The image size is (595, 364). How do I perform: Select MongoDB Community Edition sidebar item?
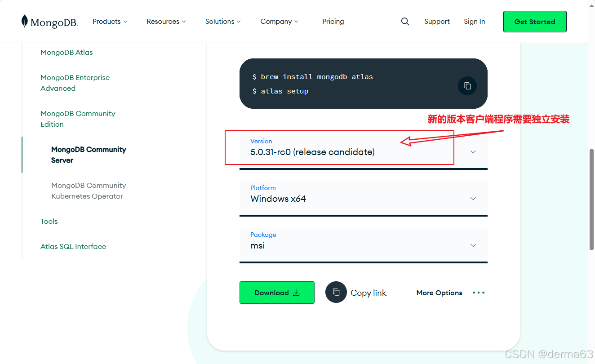click(x=78, y=119)
